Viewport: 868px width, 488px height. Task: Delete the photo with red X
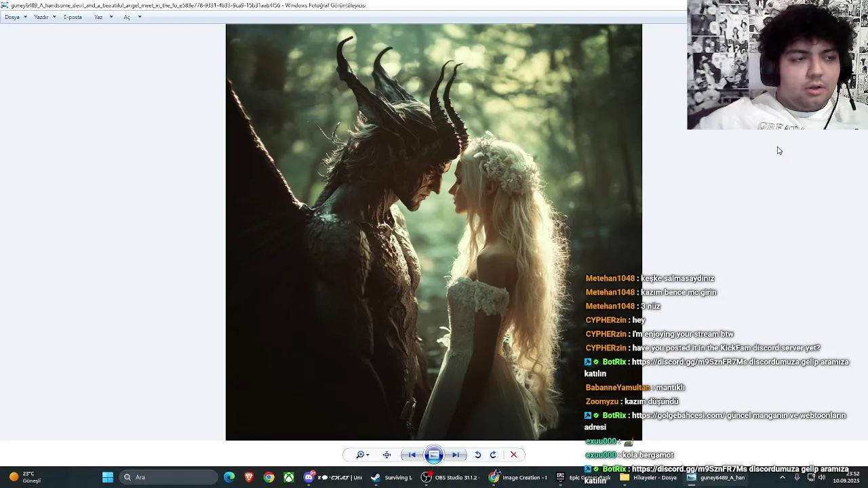pyautogui.click(x=513, y=455)
